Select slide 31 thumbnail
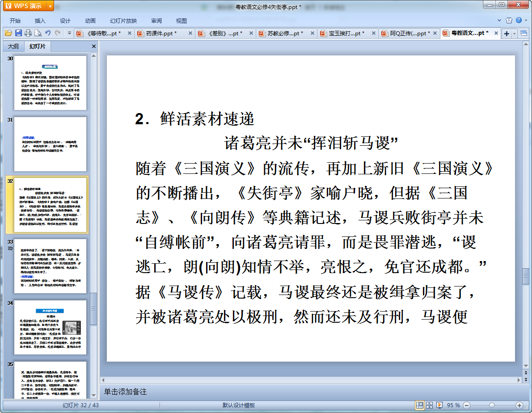Viewport: 532px width, 413px height. [50, 144]
